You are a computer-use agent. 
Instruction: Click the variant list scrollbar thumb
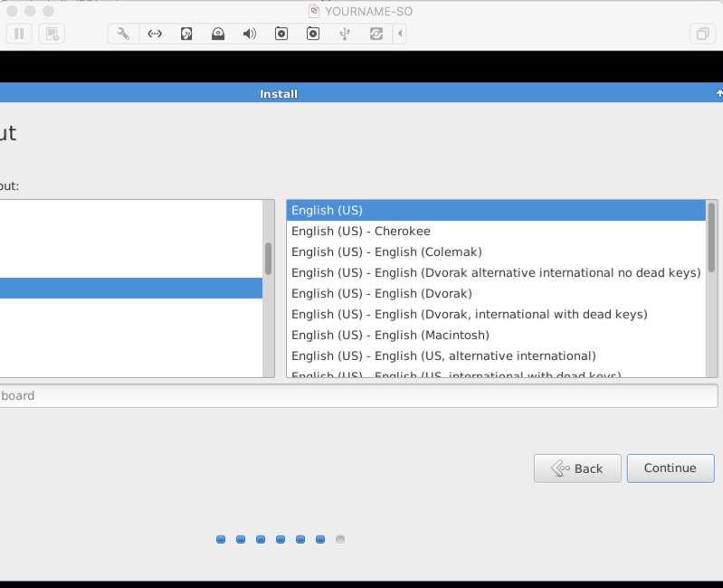[x=711, y=237]
